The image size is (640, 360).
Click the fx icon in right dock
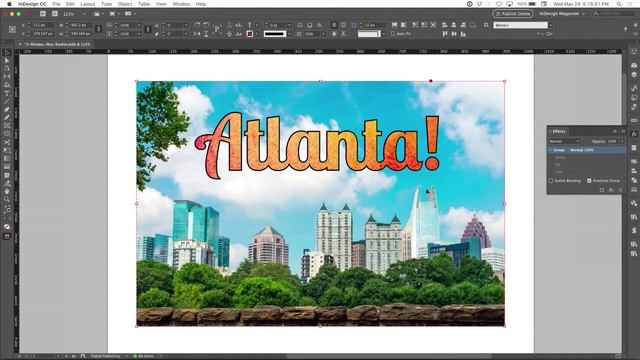pos(634,134)
